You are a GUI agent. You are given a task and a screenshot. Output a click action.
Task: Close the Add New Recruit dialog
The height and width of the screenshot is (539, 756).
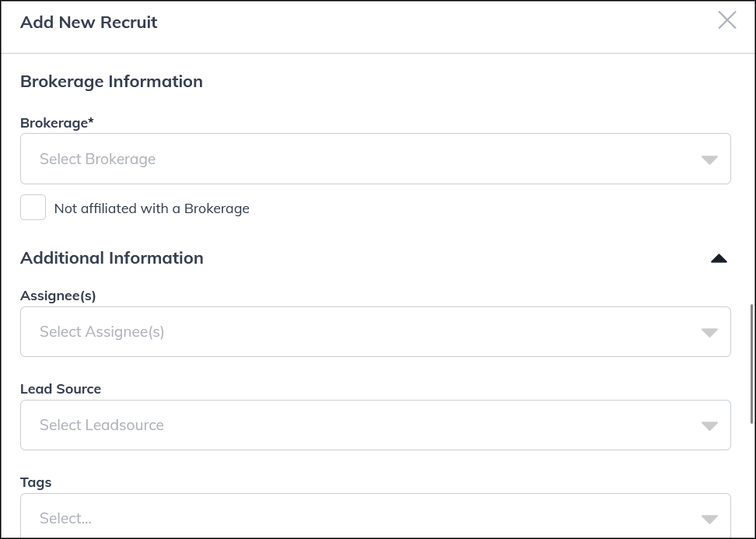tap(727, 20)
